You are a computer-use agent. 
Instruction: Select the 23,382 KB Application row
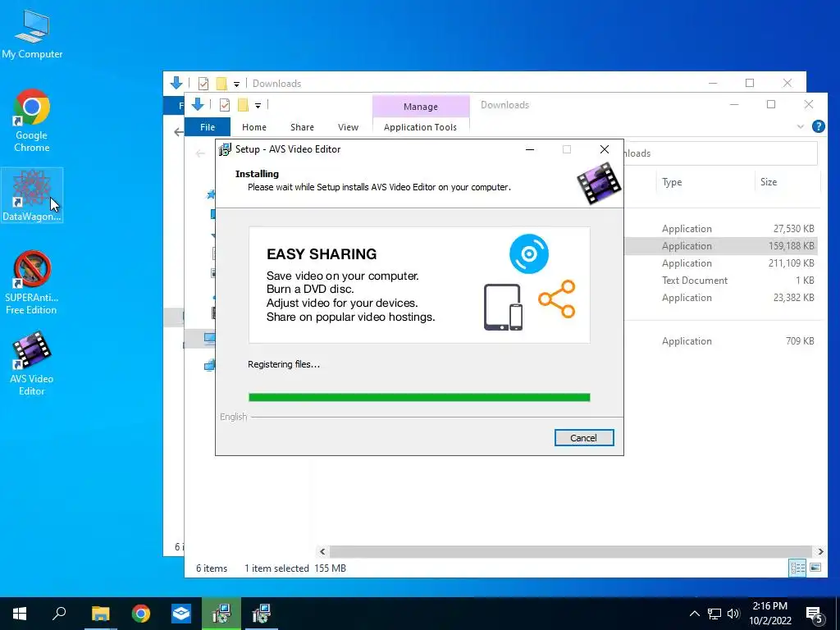point(722,297)
